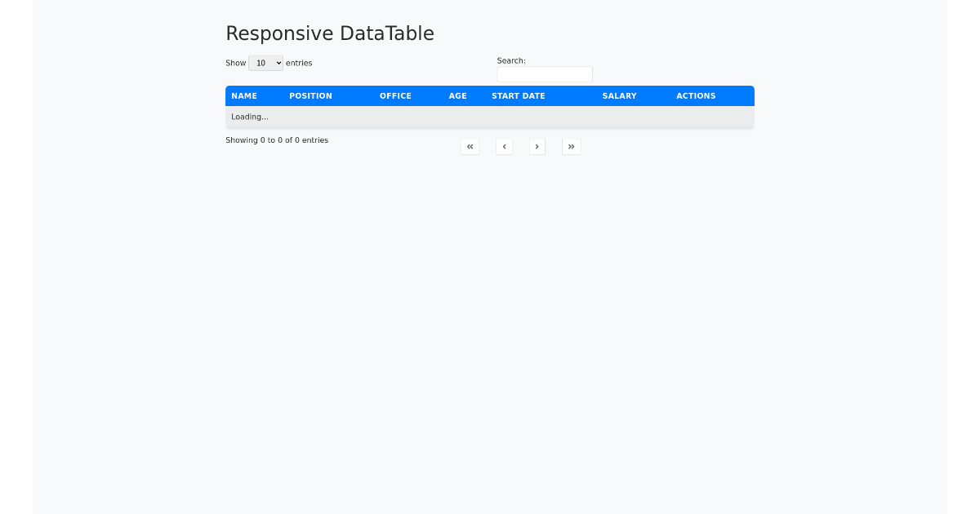Screen dimensions: 980x514
Task: Sort the table by the OFFICE column header
Action: tap(395, 95)
